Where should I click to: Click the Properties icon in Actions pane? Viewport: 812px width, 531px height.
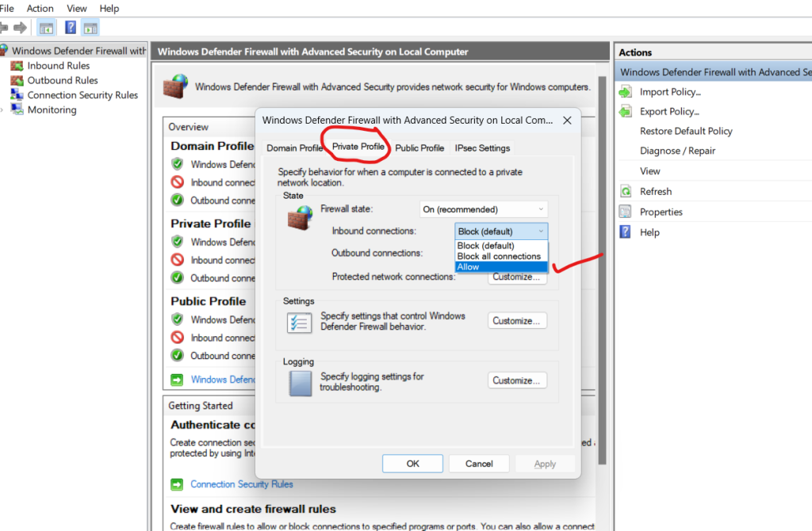pos(626,212)
